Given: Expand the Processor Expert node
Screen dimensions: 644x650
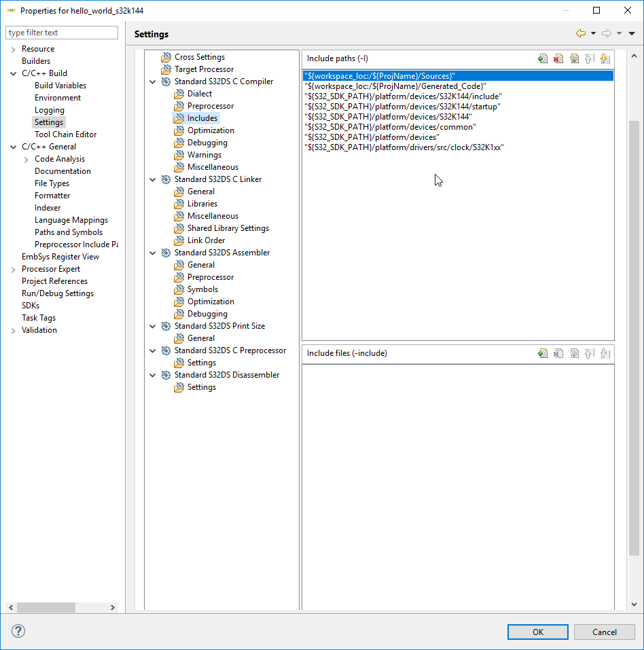Looking at the screenshot, I should click(x=14, y=270).
